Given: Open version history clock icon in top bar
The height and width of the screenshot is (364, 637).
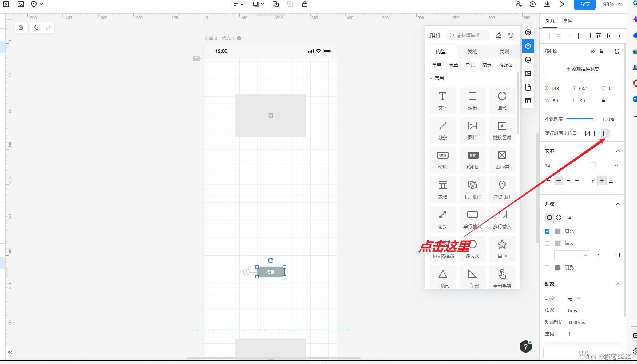Looking at the screenshot, I should coord(533,4).
